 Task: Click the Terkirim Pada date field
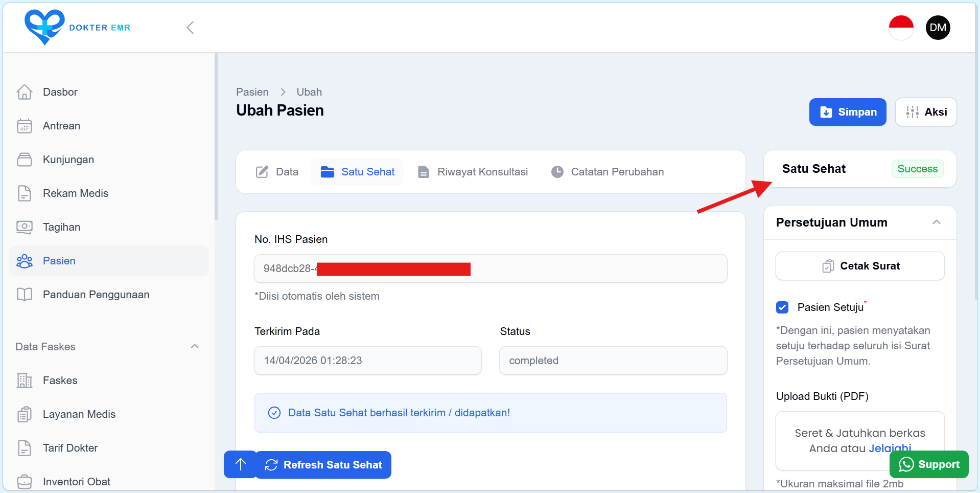(368, 361)
